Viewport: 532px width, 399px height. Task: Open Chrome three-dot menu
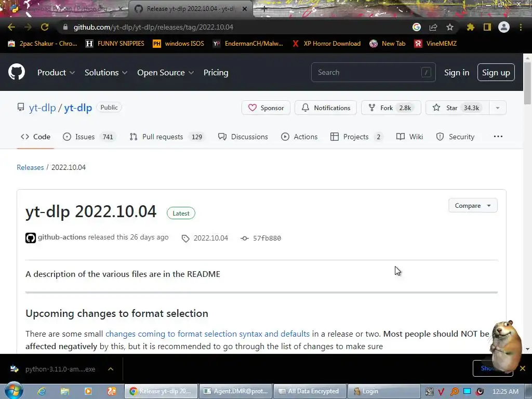(x=521, y=27)
